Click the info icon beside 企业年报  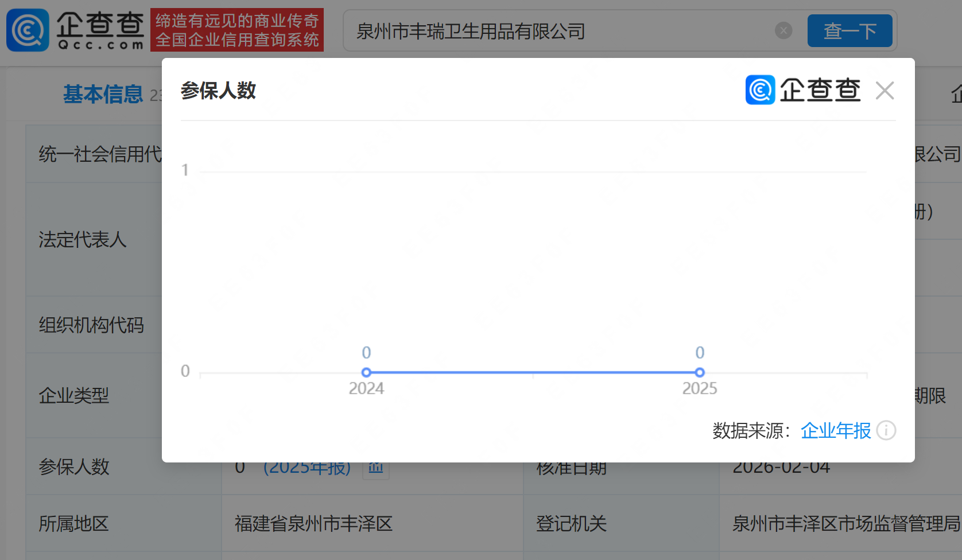(886, 430)
